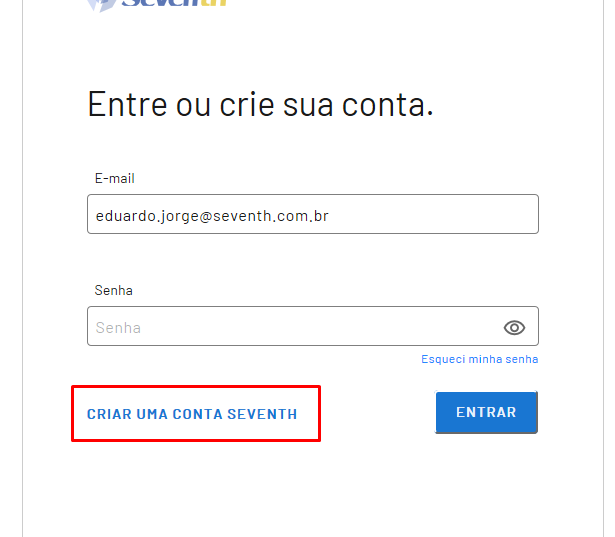Open the Esqueci minha senha link

[479, 359]
